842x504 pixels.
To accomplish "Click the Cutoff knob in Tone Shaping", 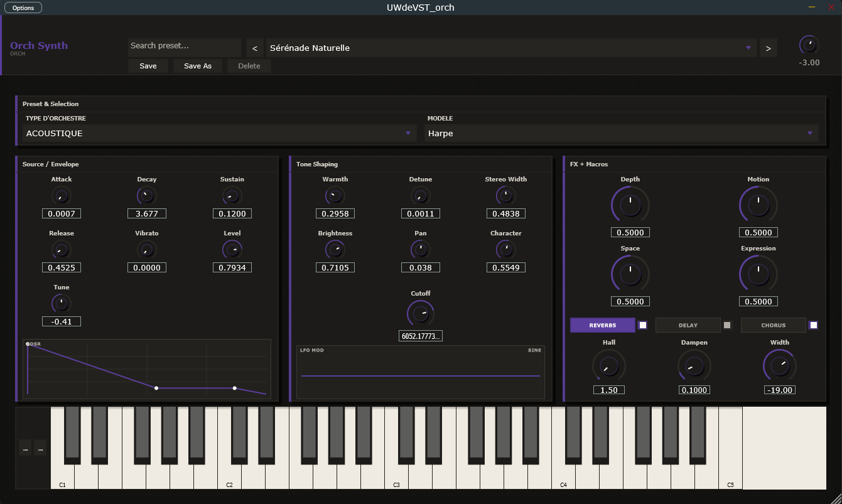I will pyautogui.click(x=421, y=313).
